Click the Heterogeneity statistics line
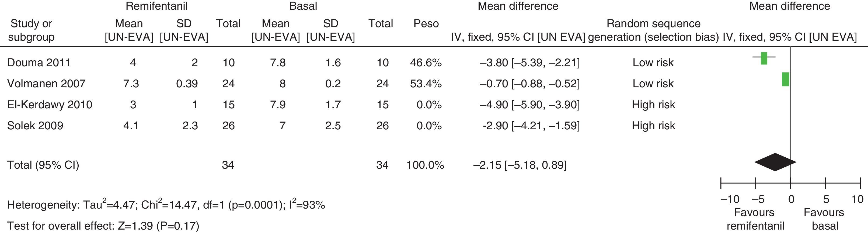 tap(166, 205)
